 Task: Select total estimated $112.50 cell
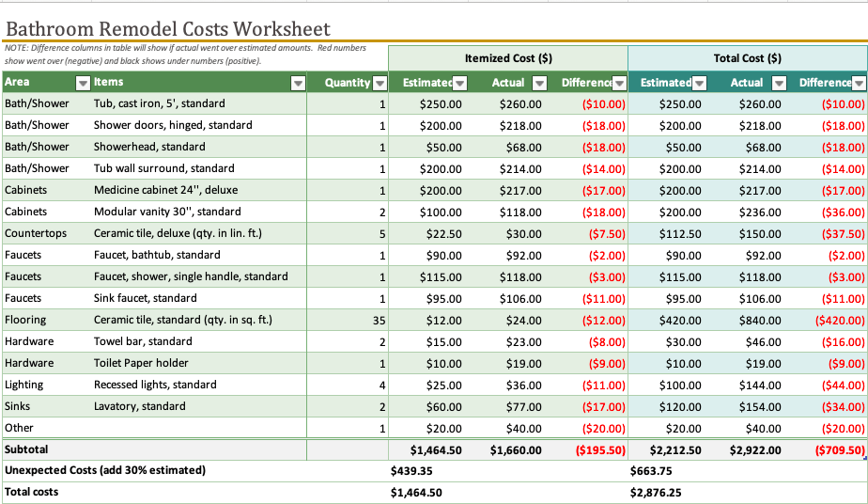click(x=668, y=234)
